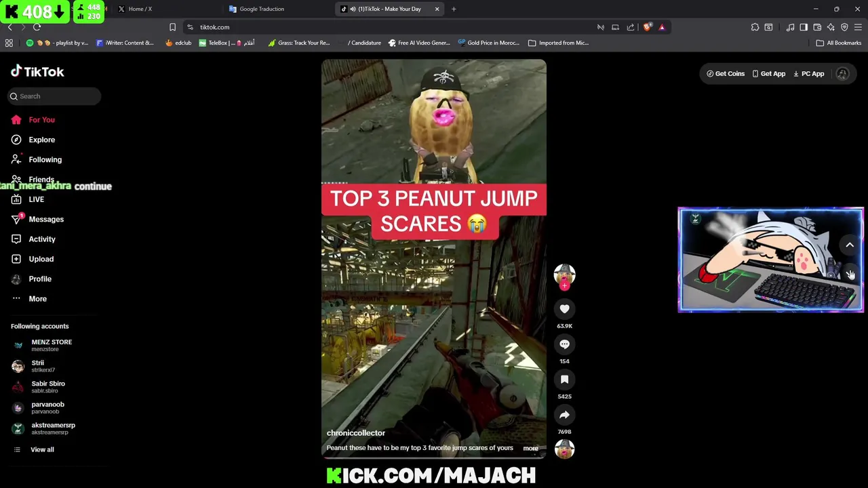Click the TikTok search field
Screen dimensions: 868x488
click(54, 96)
